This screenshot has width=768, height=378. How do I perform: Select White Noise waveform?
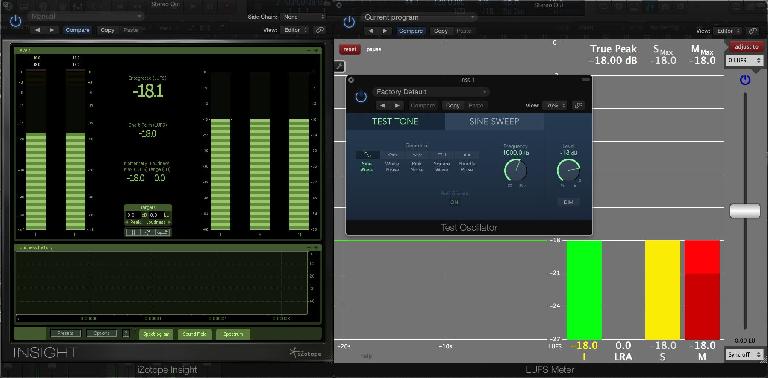pos(392,163)
